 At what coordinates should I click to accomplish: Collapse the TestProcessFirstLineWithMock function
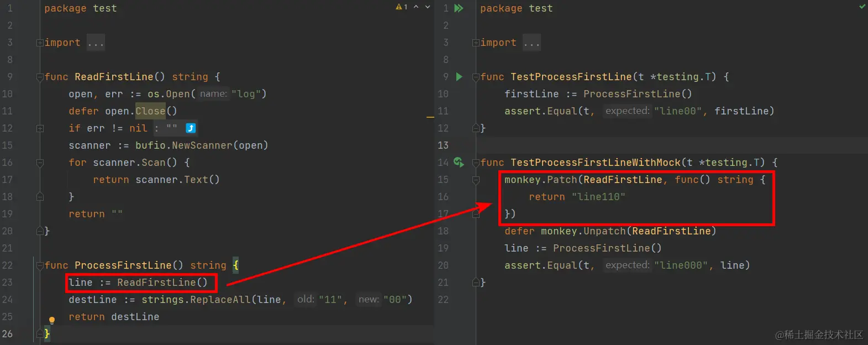coord(476,163)
